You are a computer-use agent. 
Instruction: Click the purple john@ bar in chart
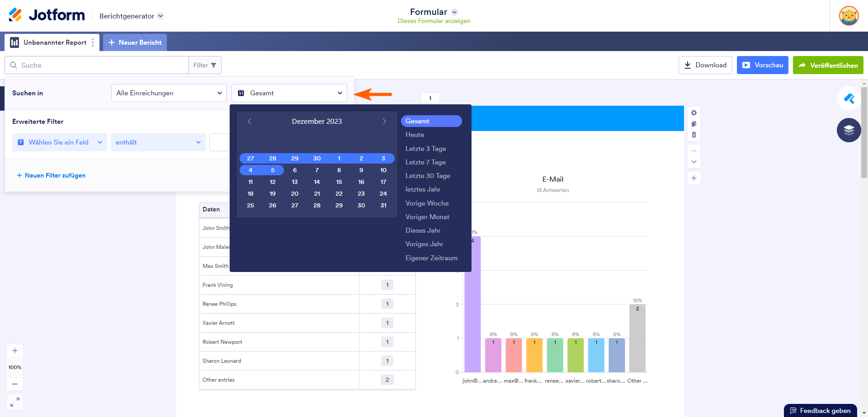[472, 304]
